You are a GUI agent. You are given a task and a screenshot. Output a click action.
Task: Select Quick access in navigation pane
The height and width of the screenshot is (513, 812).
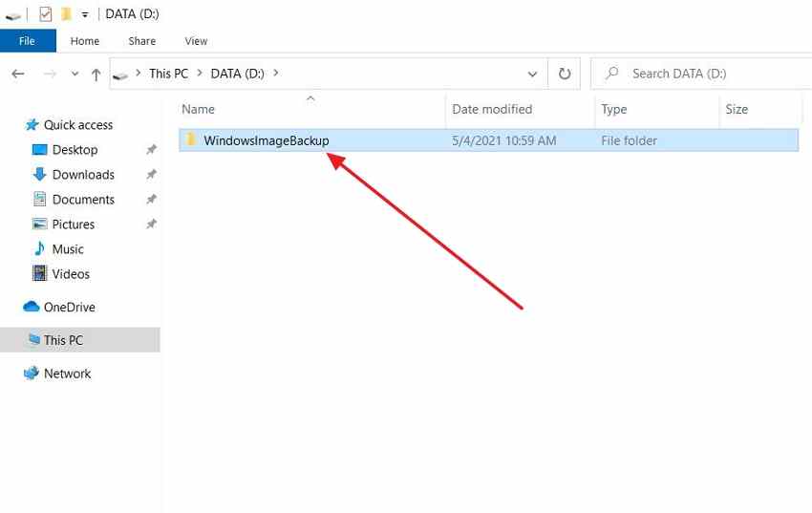pos(78,125)
